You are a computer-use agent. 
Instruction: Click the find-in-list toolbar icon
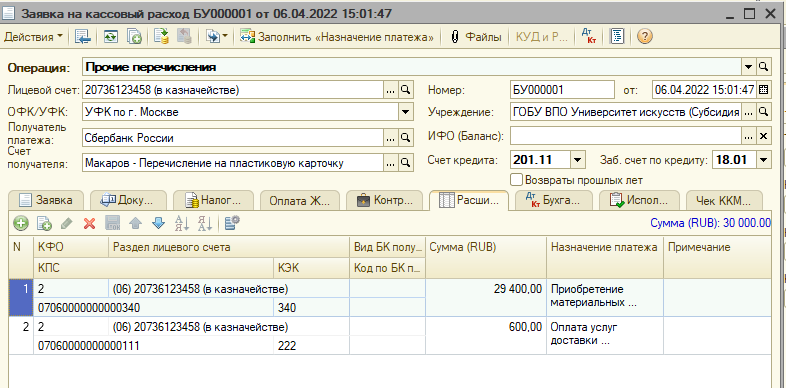click(x=82, y=37)
